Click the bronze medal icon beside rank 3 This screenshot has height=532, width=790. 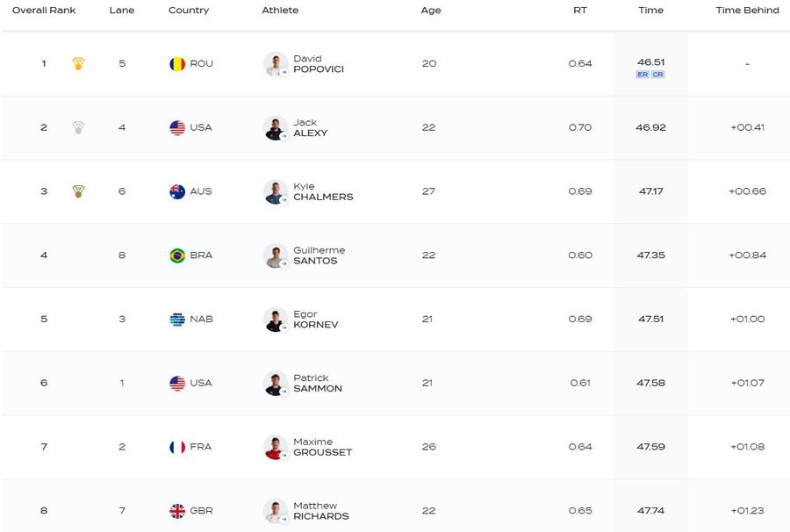pos(78,191)
